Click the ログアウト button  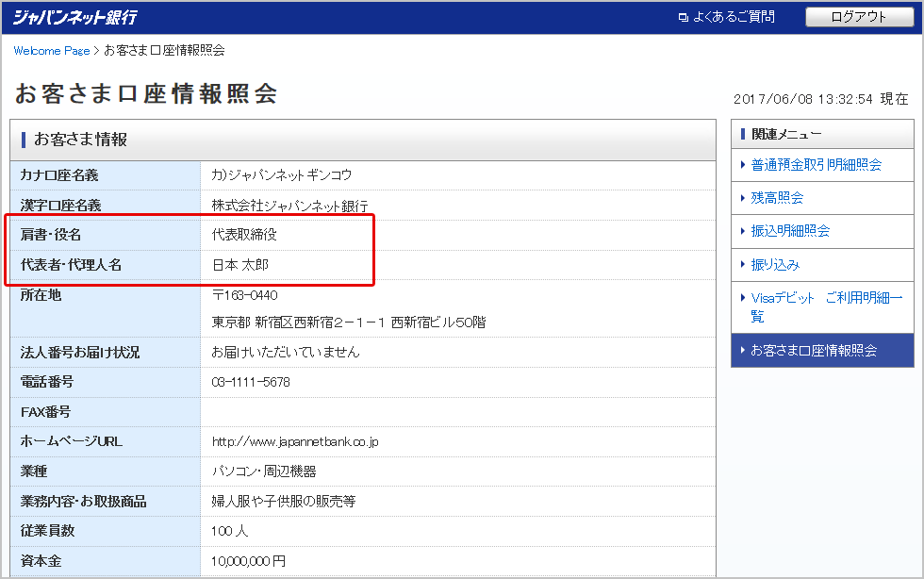[859, 17]
